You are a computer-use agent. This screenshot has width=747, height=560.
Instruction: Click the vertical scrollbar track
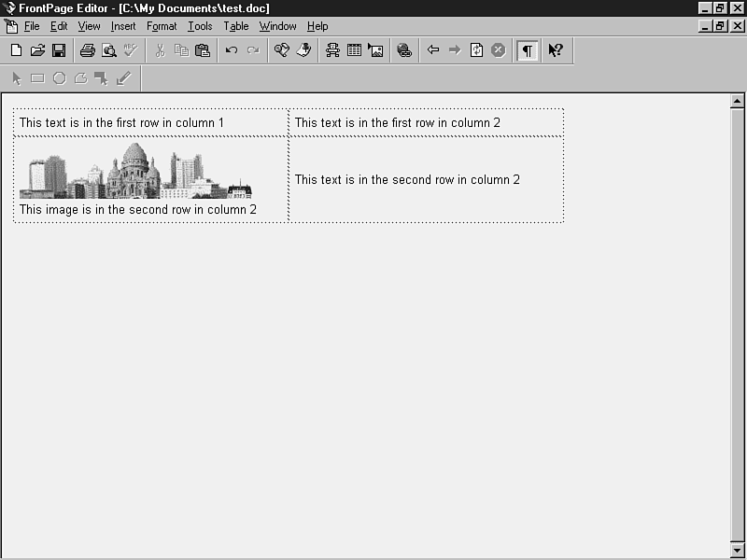[737, 325]
